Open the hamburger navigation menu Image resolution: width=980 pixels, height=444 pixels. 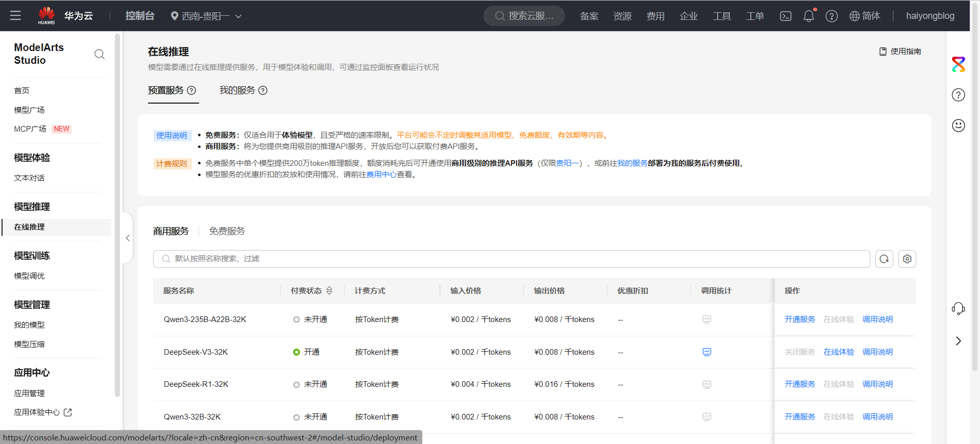(x=15, y=16)
